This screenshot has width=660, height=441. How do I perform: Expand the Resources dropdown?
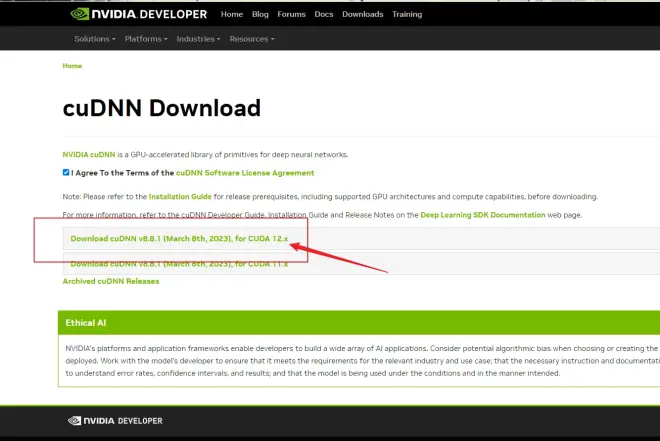coord(252,39)
